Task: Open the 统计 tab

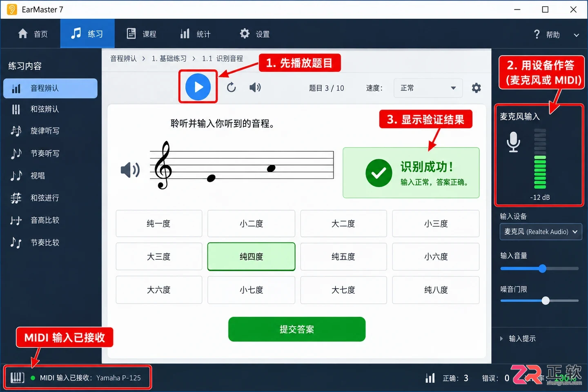Action: (x=195, y=34)
